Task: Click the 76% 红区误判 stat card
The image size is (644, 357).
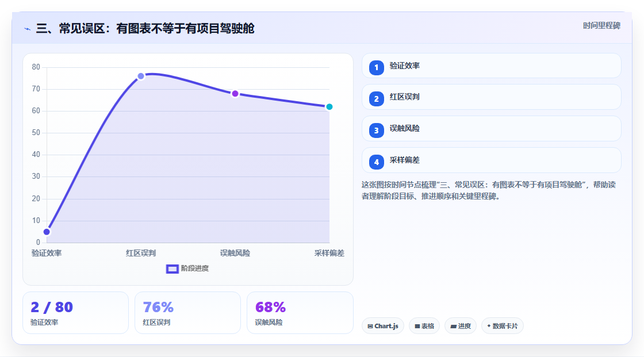Action: (187, 313)
